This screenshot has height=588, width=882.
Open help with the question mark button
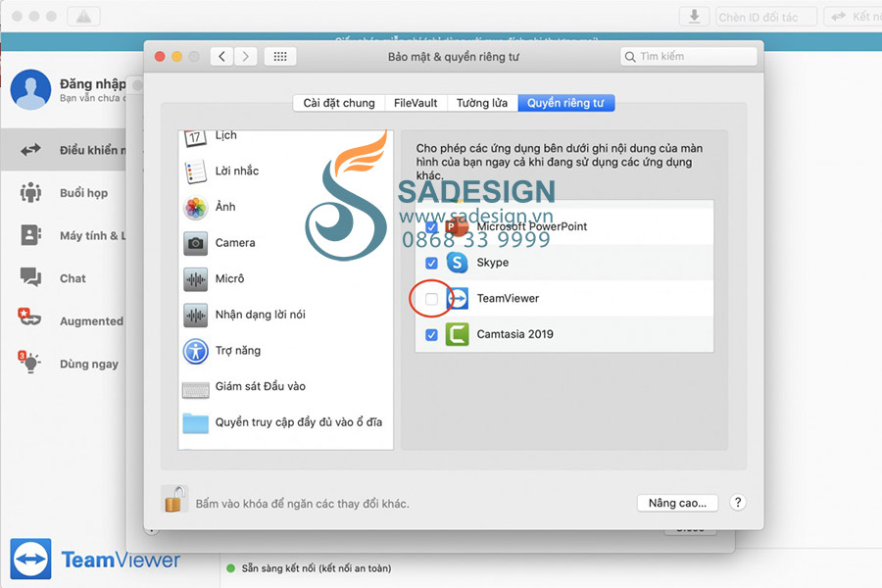coord(738,502)
